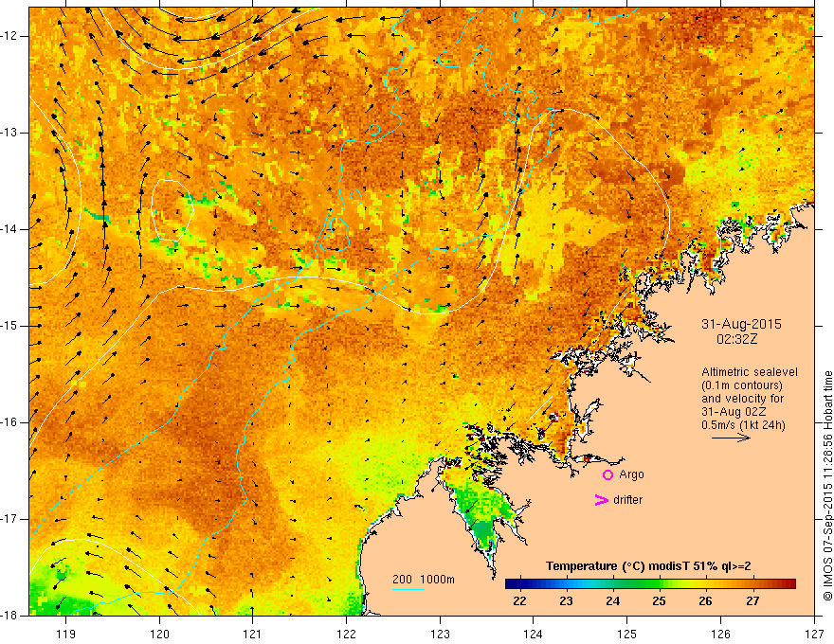Click the magenta drifter arrow legend marker
The width and height of the screenshot is (834, 644).
(601, 500)
